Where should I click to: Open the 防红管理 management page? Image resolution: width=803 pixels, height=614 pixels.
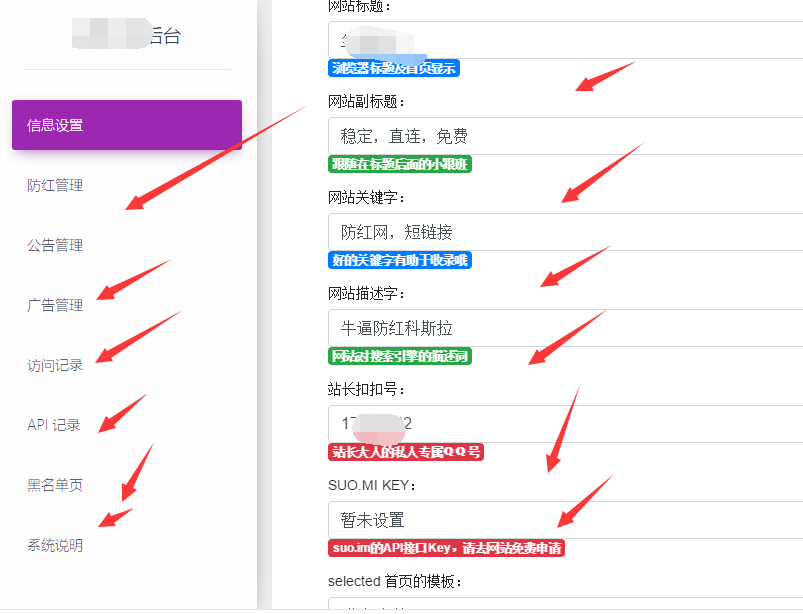click(x=54, y=185)
